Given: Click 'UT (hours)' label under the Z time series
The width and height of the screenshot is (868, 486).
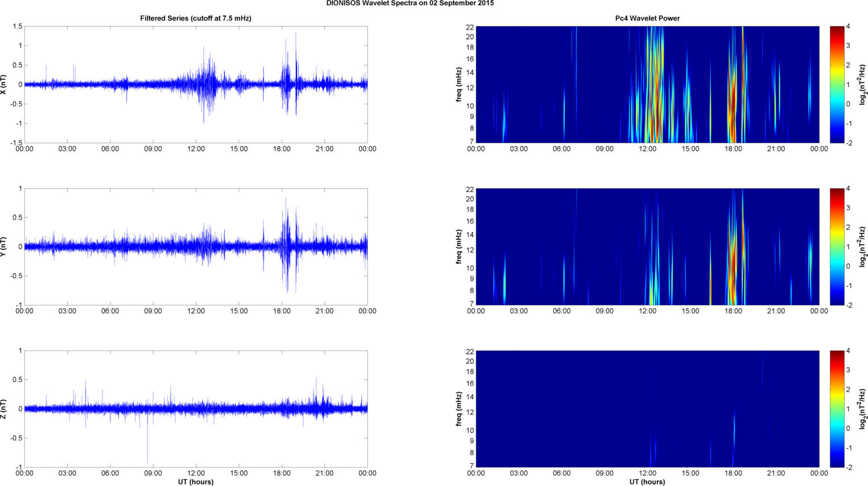Looking at the screenshot, I should point(196,481).
